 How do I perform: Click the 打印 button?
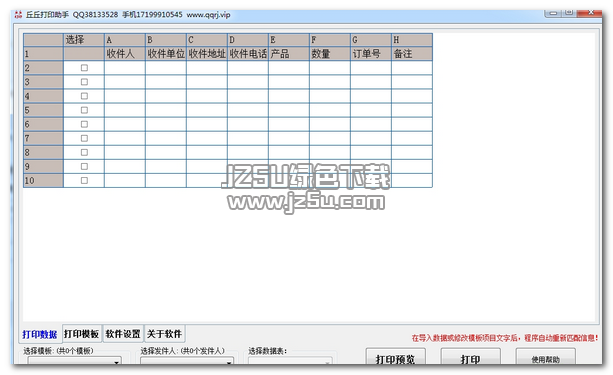click(x=470, y=357)
